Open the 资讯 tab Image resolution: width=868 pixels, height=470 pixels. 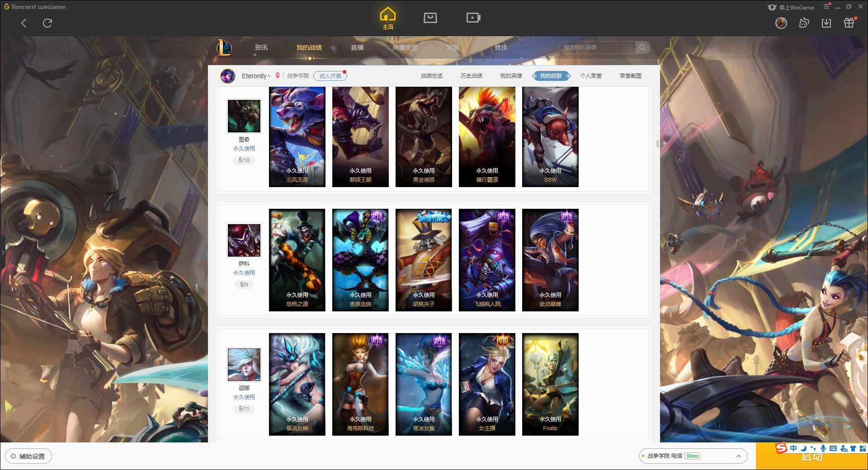[261, 47]
